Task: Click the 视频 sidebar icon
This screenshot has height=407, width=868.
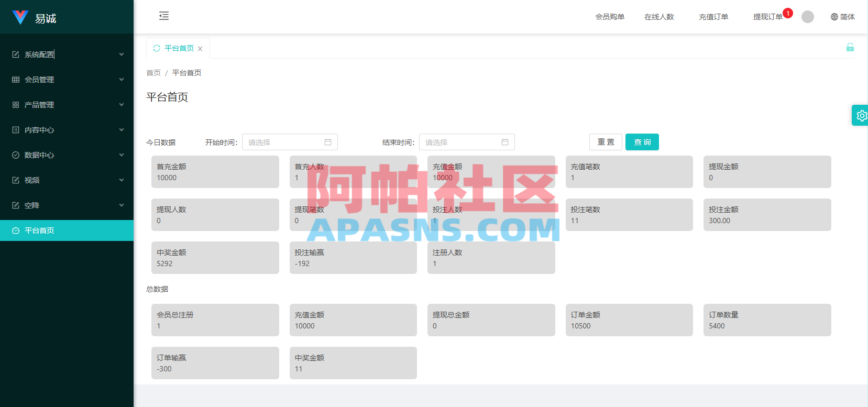Action: click(x=16, y=180)
